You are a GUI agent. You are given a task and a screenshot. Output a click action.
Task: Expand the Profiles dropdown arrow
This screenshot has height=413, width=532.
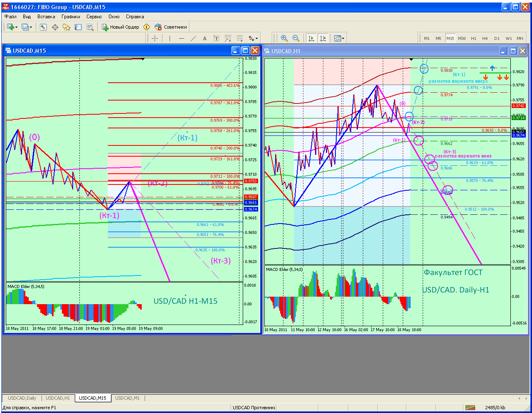click(31, 27)
